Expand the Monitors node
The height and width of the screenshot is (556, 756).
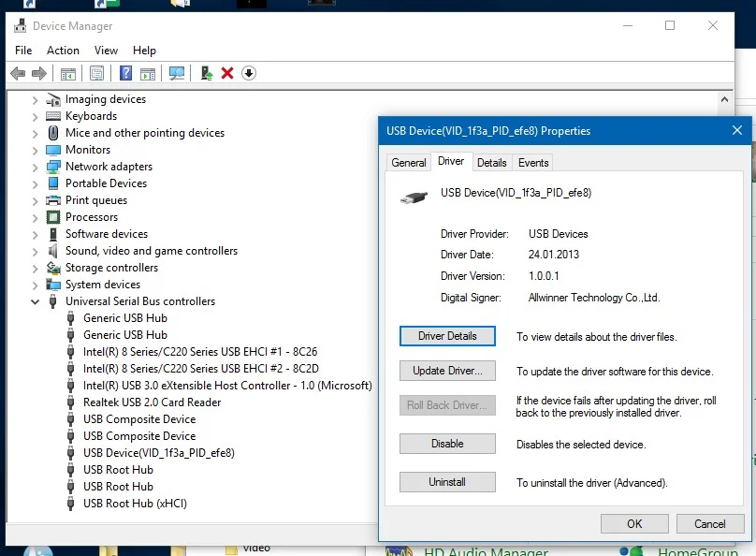[x=35, y=151]
